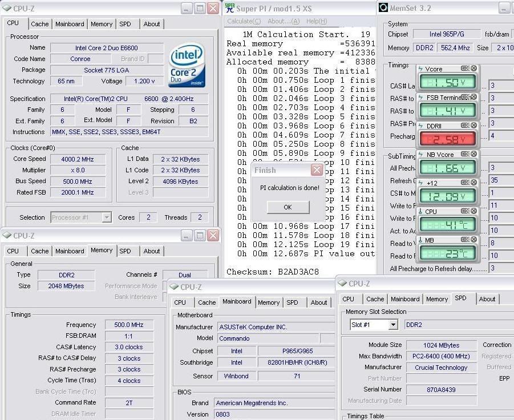Open settings icon on the MB temperature gadget
This screenshot has width=514, height=420.
tap(465, 240)
